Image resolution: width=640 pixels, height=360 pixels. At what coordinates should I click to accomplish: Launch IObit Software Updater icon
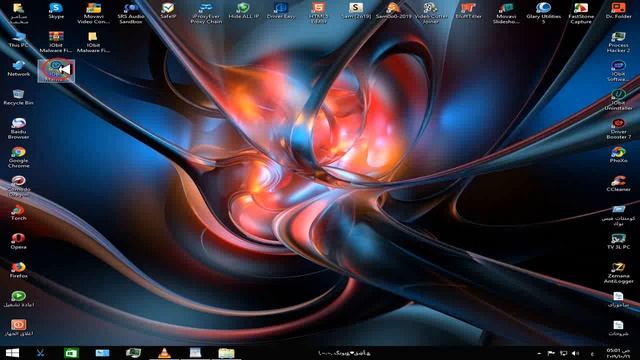pyautogui.click(x=618, y=71)
